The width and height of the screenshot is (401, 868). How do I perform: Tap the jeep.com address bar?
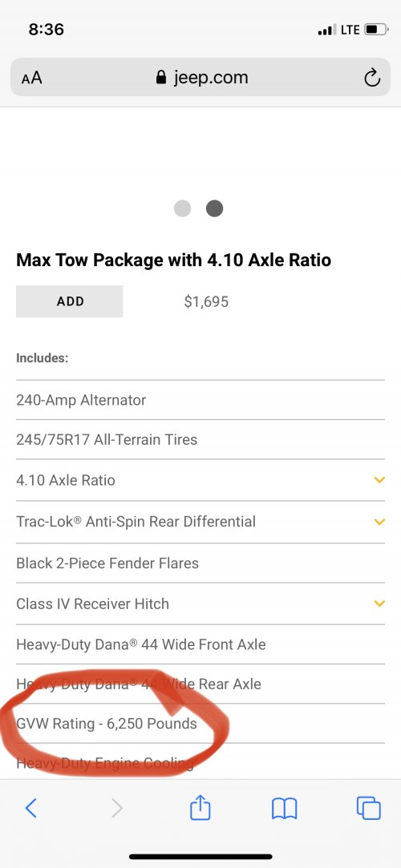tap(200, 77)
